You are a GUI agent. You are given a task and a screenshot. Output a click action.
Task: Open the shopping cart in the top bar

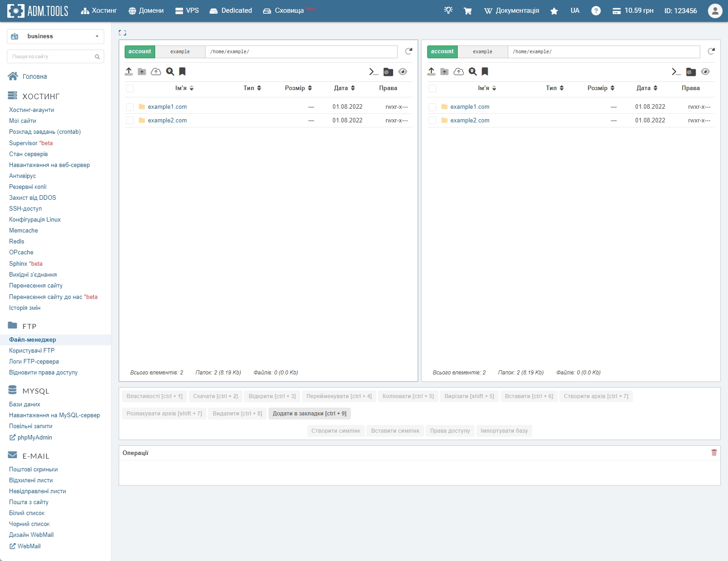467,11
